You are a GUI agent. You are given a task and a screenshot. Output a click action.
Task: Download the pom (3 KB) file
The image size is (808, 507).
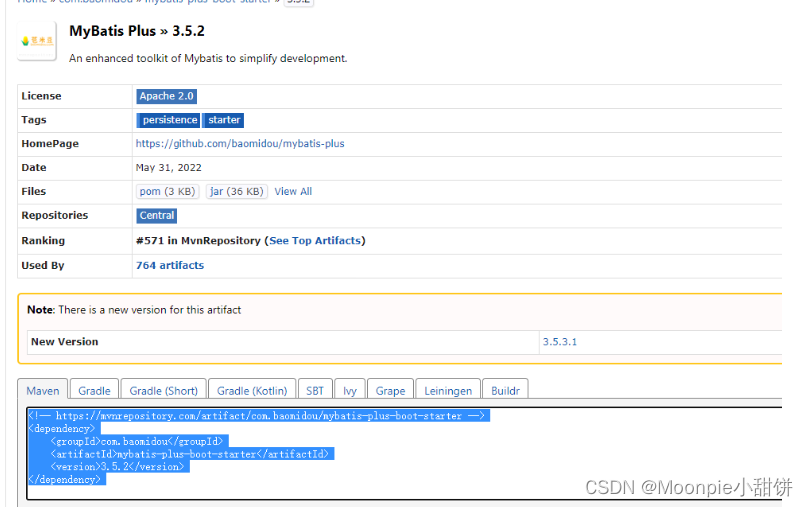(167, 192)
